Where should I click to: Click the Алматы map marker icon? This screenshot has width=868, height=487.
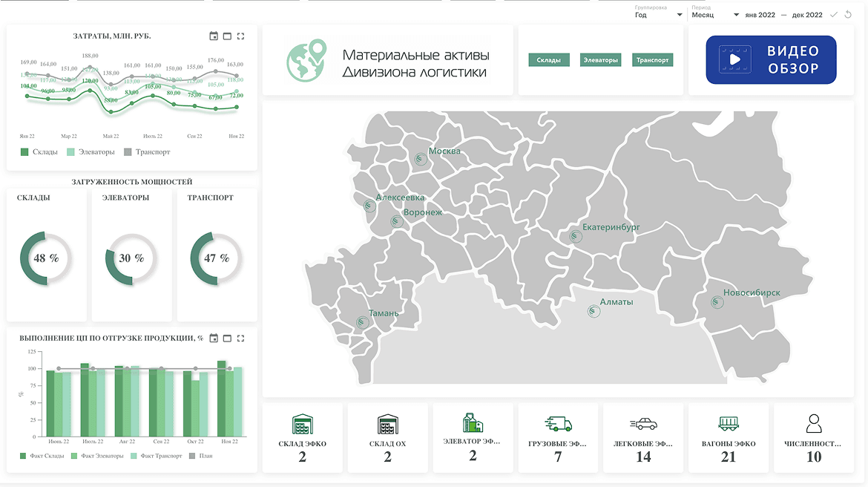594,311
